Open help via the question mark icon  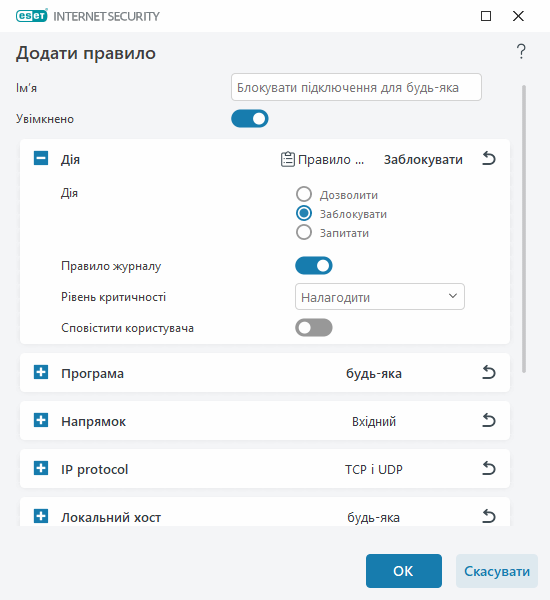click(521, 51)
